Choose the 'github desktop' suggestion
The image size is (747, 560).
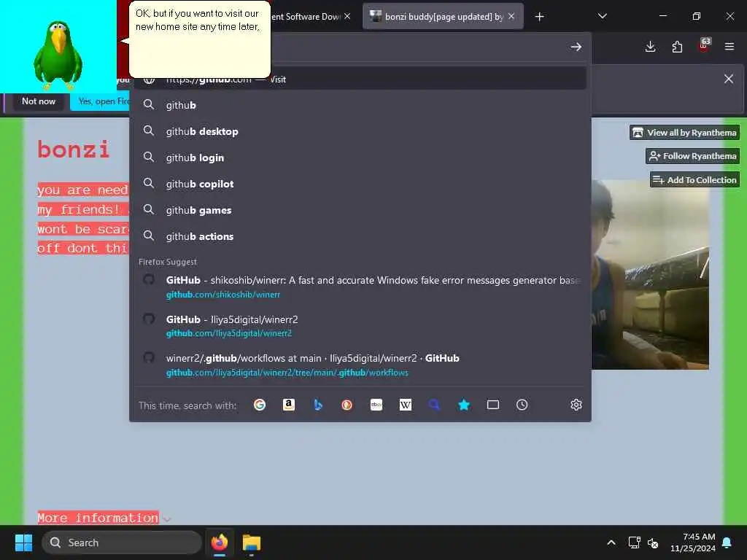(x=360, y=131)
